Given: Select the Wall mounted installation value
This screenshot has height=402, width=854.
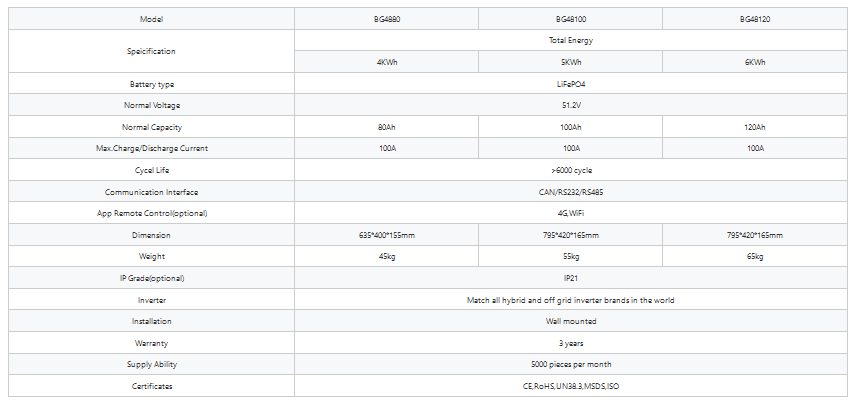Looking at the screenshot, I should [x=572, y=322].
